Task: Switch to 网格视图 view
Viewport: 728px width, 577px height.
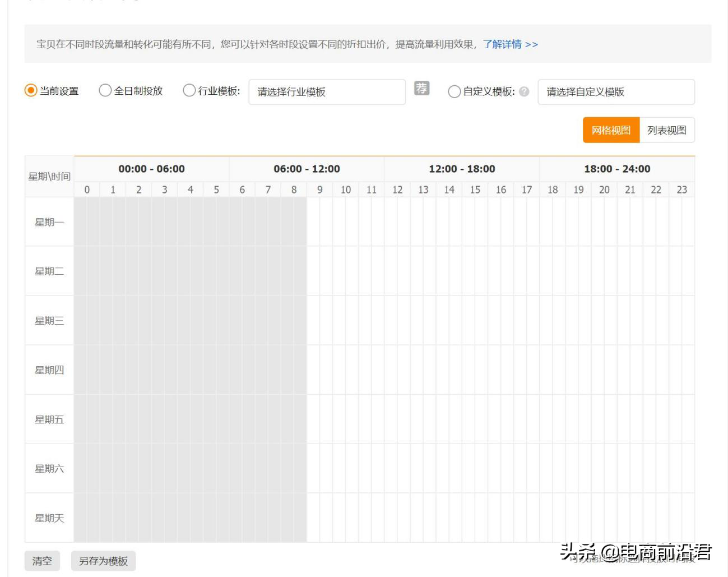Action: coord(610,130)
